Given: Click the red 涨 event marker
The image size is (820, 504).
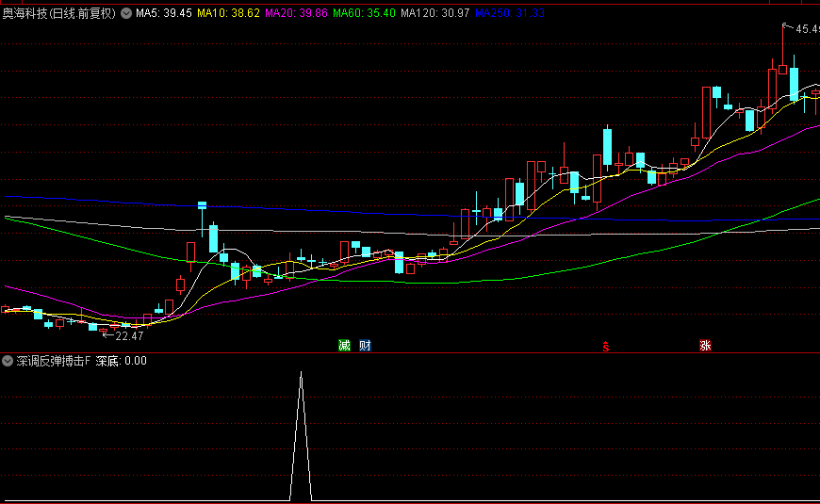Looking at the screenshot, I should point(705,345).
